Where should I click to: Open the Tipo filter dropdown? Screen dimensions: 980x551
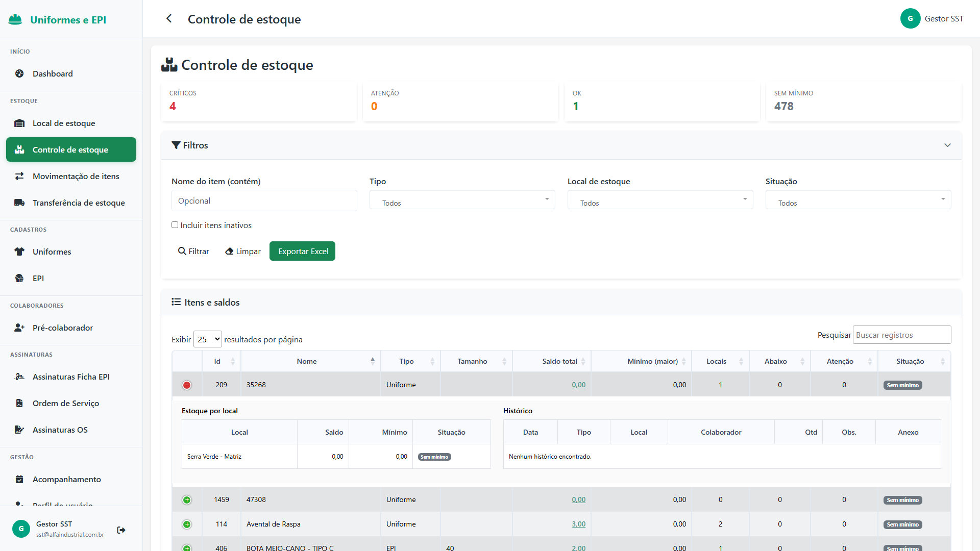[462, 200]
